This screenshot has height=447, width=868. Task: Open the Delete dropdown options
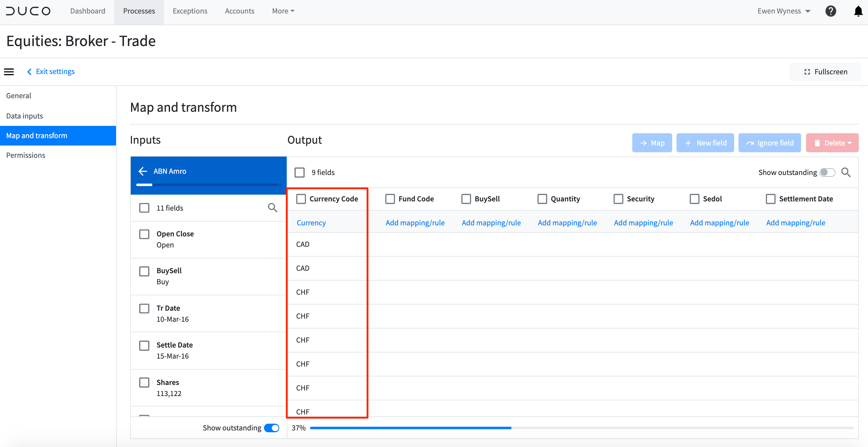pos(832,142)
